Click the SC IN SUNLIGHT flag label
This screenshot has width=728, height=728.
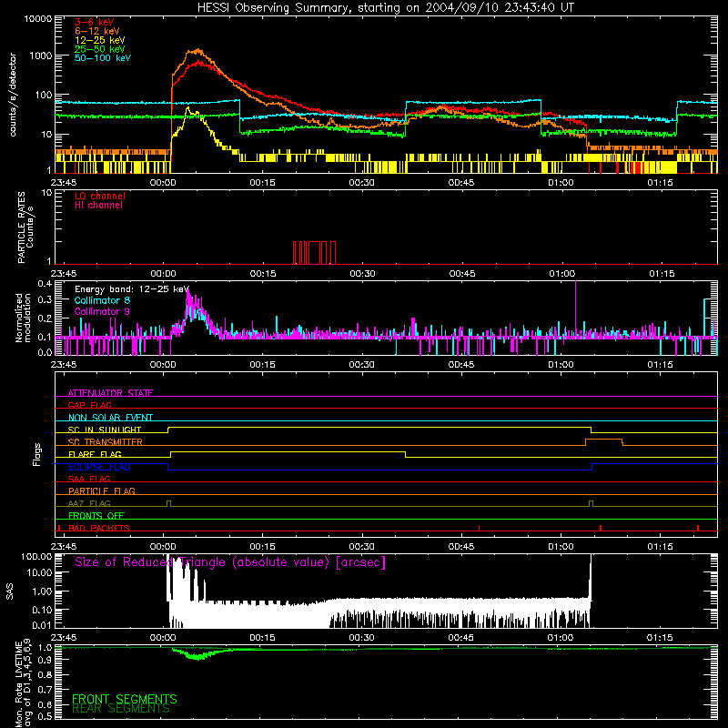[x=105, y=430]
